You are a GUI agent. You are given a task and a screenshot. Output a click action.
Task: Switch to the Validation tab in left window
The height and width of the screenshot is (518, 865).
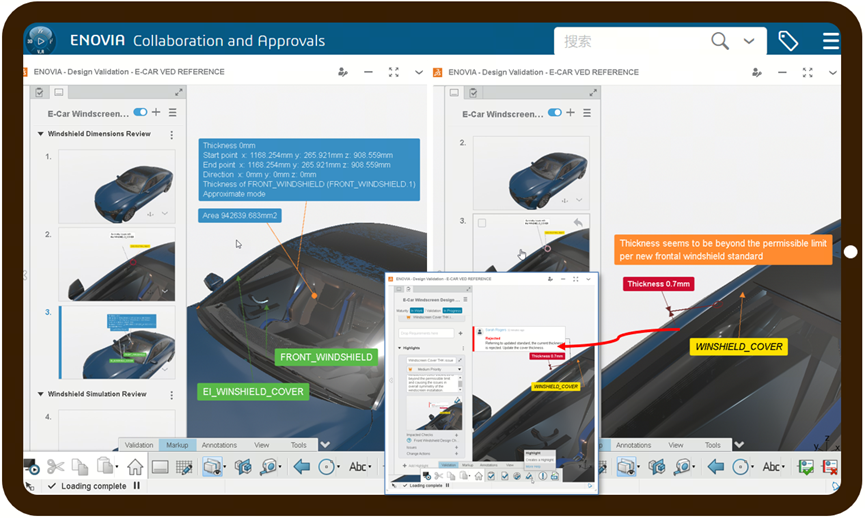pos(139,445)
